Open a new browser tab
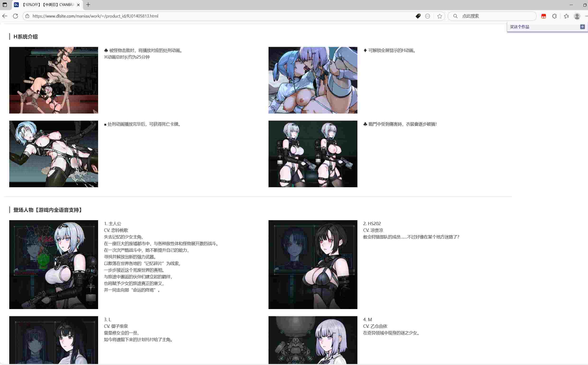This screenshot has width=588, height=365. tap(88, 5)
